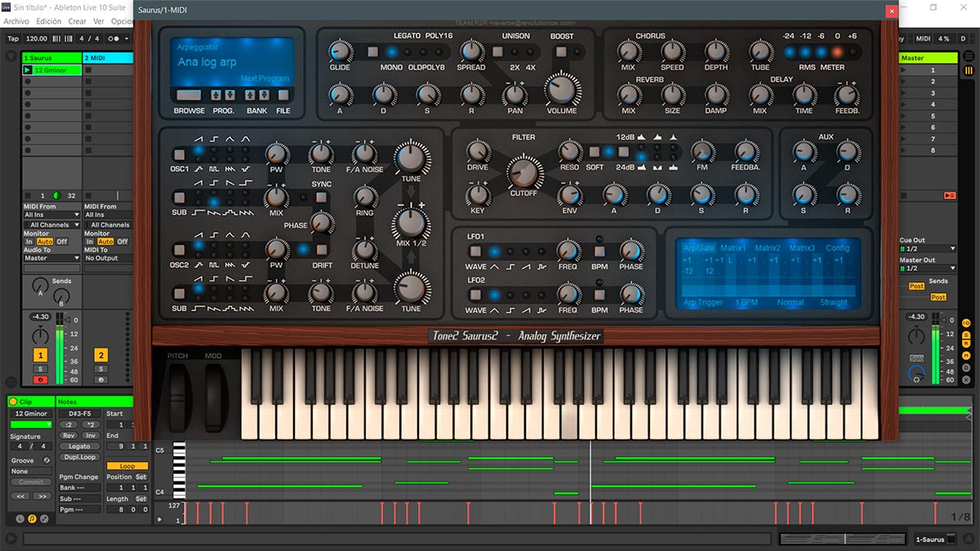The image size is (980, 551).
Task: Open Audio To Master dropdown
Action: (x=52, y=258)
